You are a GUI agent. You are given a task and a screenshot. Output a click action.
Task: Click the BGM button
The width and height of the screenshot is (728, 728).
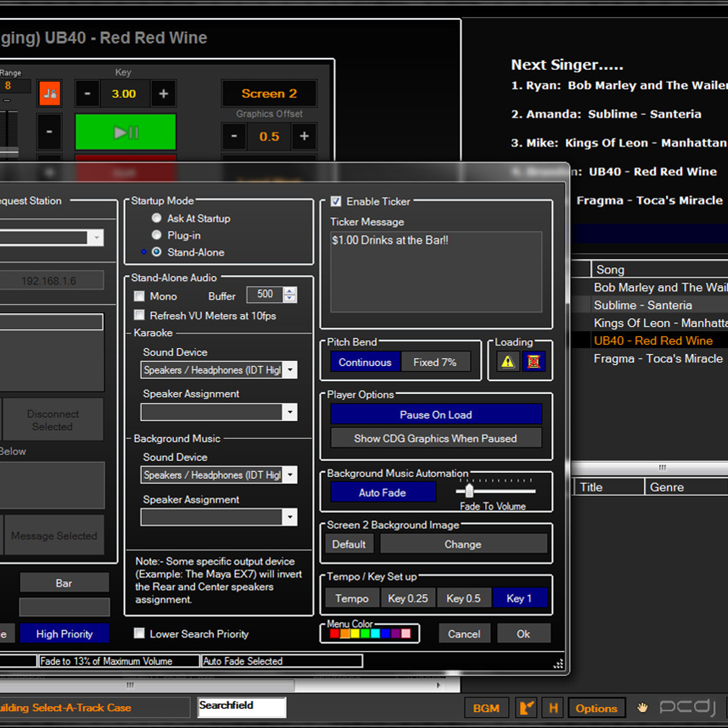(x=486, y=708)
